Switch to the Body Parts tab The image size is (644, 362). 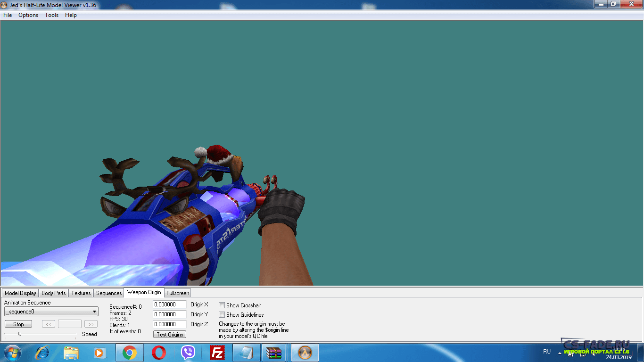pos(54,293)
